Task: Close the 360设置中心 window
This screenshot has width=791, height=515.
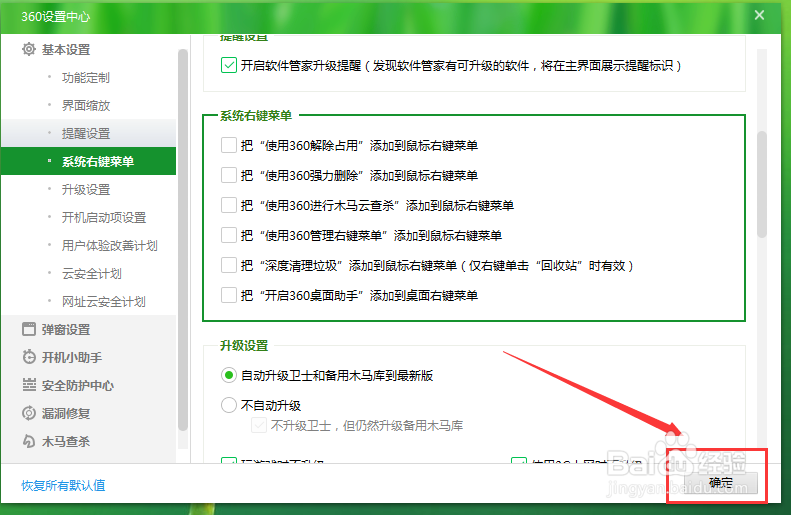Action: pos(759,16)
